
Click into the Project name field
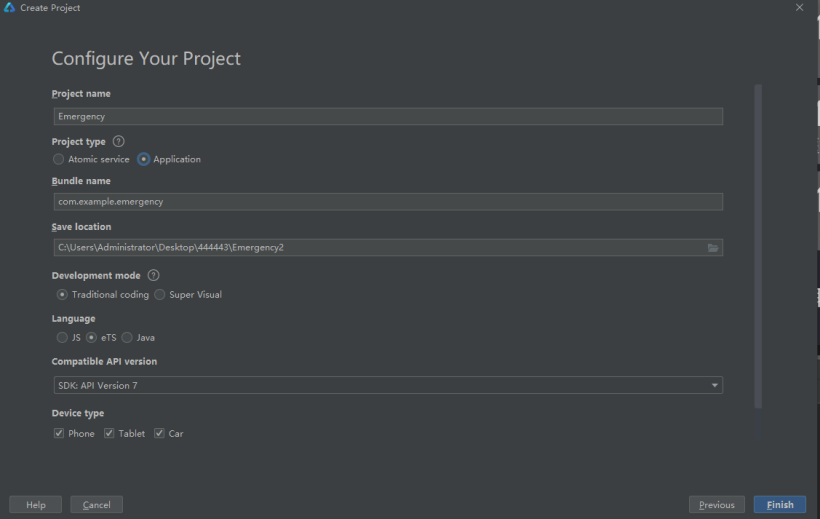click(387, 116)
